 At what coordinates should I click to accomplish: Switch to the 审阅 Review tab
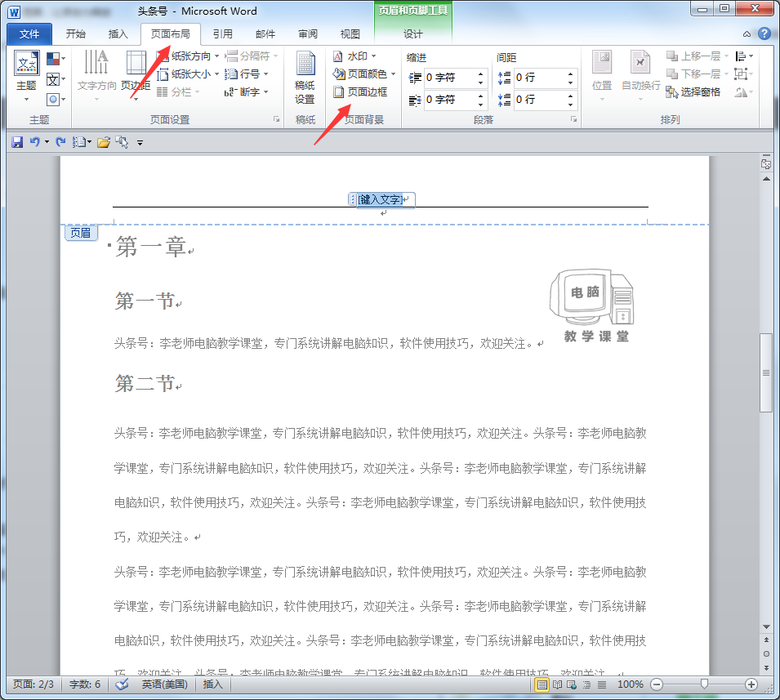click(x=308, y=33)
